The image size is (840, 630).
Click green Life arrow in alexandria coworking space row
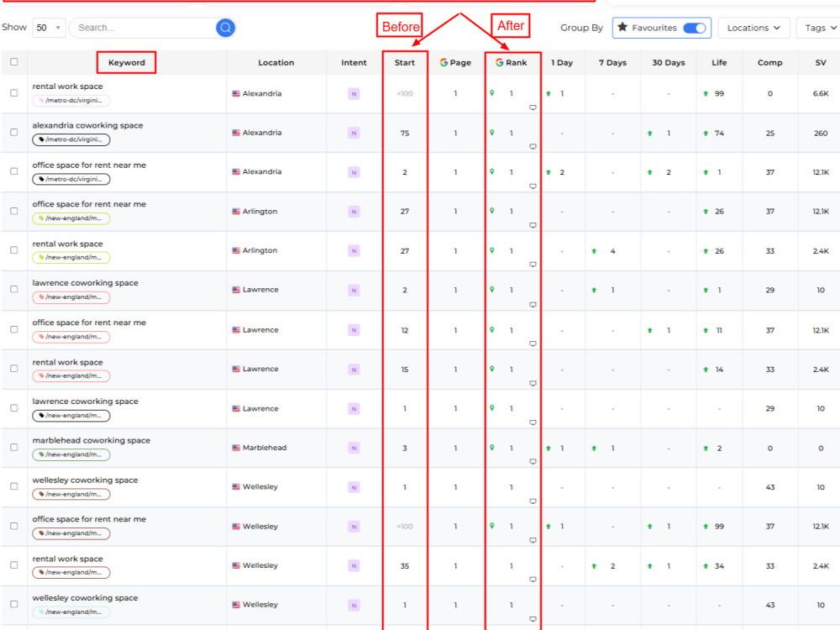[x=706, y=134]
